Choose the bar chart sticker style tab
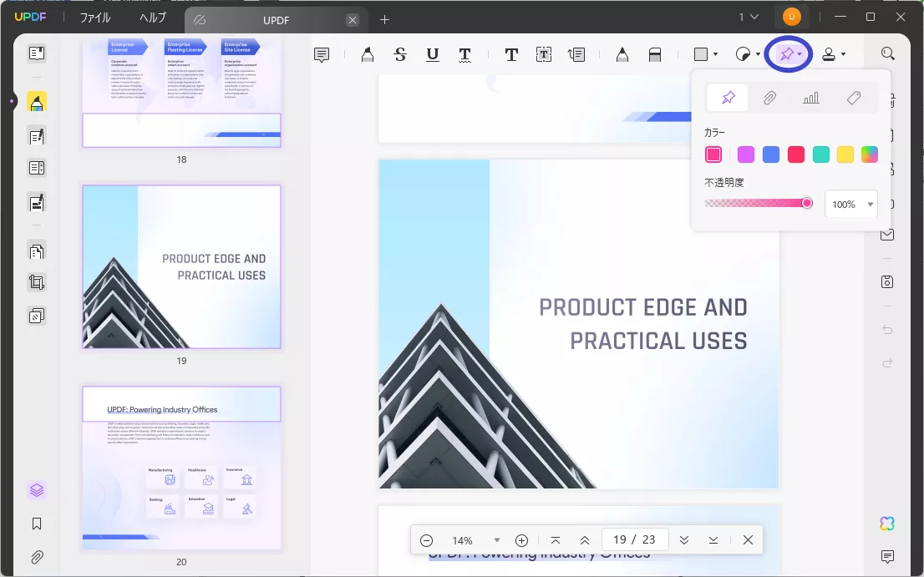Image resolution: width=924 pixels, height=577 pixels. (x=811, y=98)
